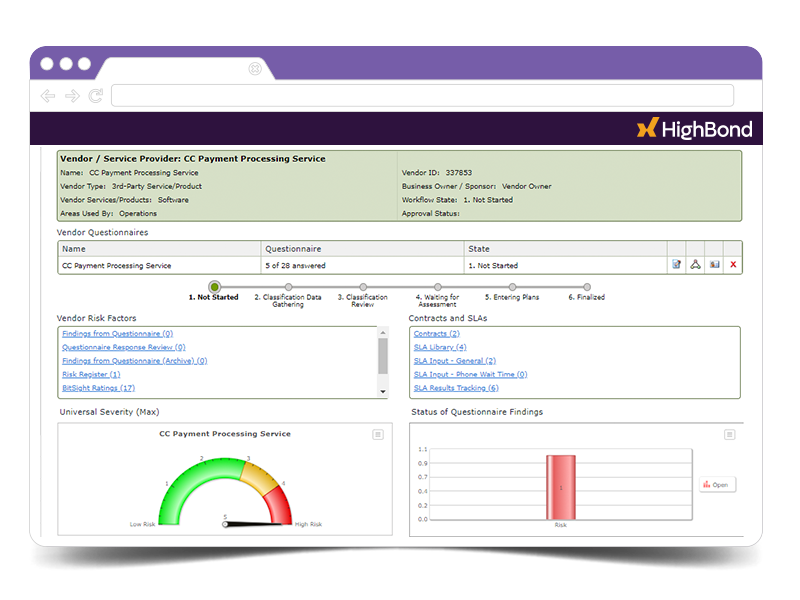Open Contracts (2) link

[437, 334]
